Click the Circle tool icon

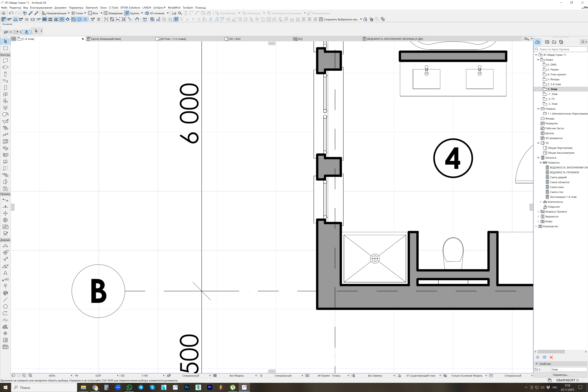click(5, 306)
